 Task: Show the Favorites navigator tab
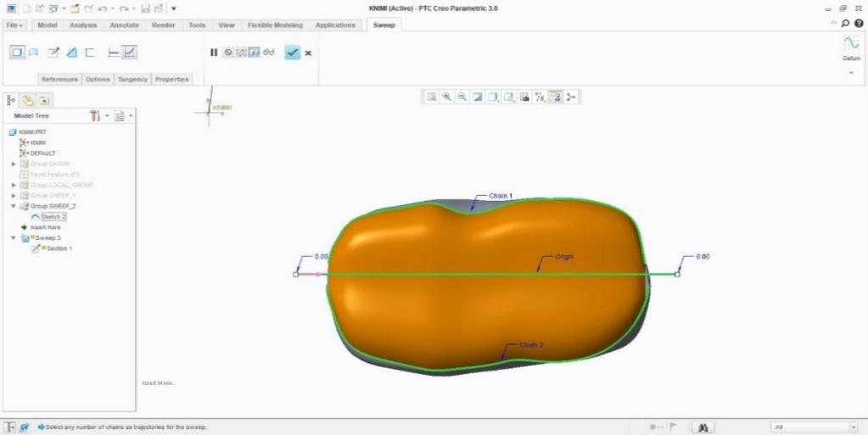(44, 100)
